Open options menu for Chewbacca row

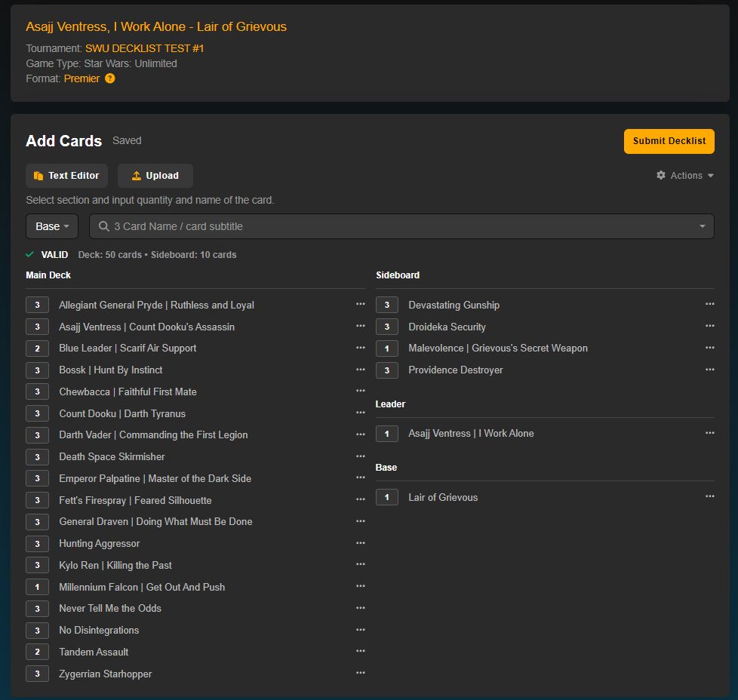point(361,391)
